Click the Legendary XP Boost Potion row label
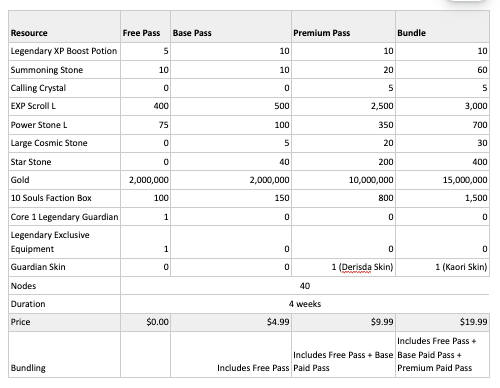Image resolution: width=500 pixels, height=388 pixels. pos(64,51)
